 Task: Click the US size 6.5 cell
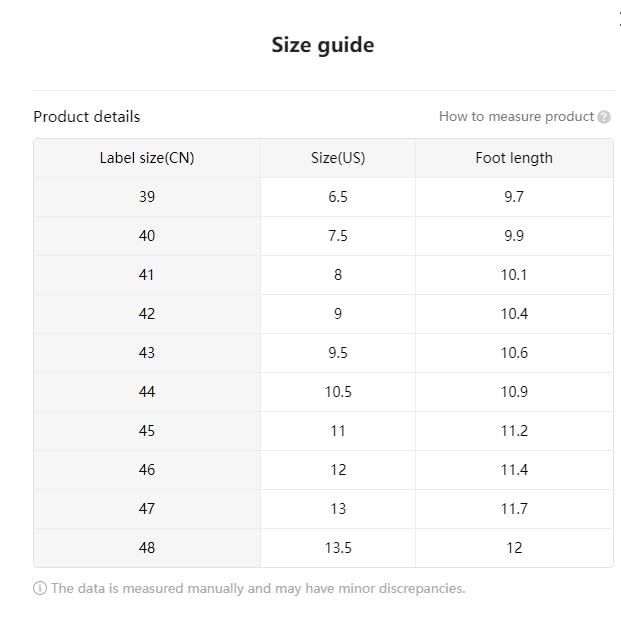(338, 197)
